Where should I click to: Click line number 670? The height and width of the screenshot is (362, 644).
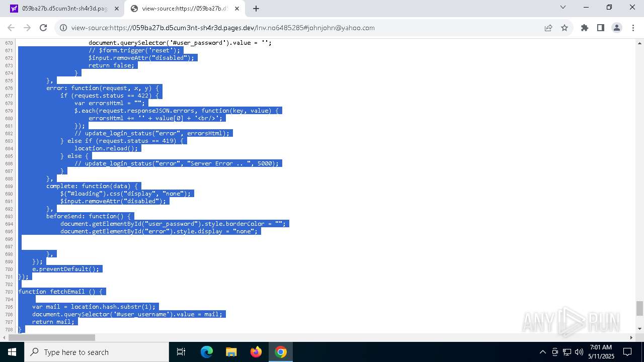click(9, 43)
